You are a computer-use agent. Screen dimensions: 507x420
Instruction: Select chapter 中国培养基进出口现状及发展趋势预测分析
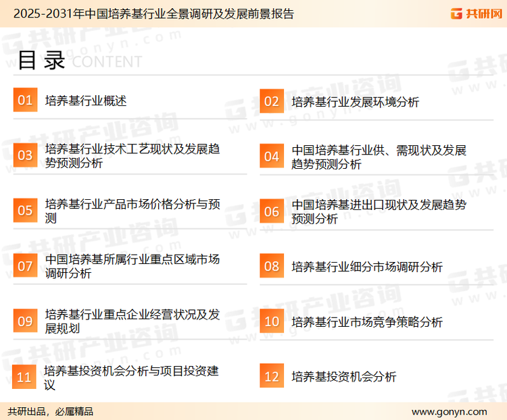(x=379, y=211)
